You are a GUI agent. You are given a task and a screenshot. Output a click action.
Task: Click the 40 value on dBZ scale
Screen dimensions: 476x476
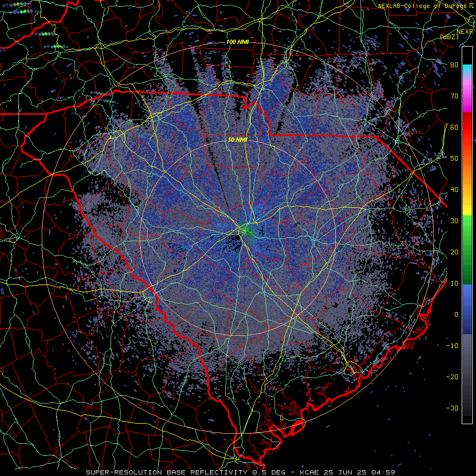pyautogui.click(x=454, y=190)
